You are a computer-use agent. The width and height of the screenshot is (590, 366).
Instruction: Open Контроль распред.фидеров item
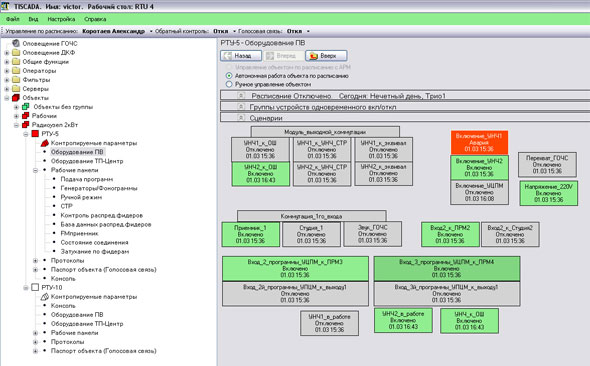102,215
